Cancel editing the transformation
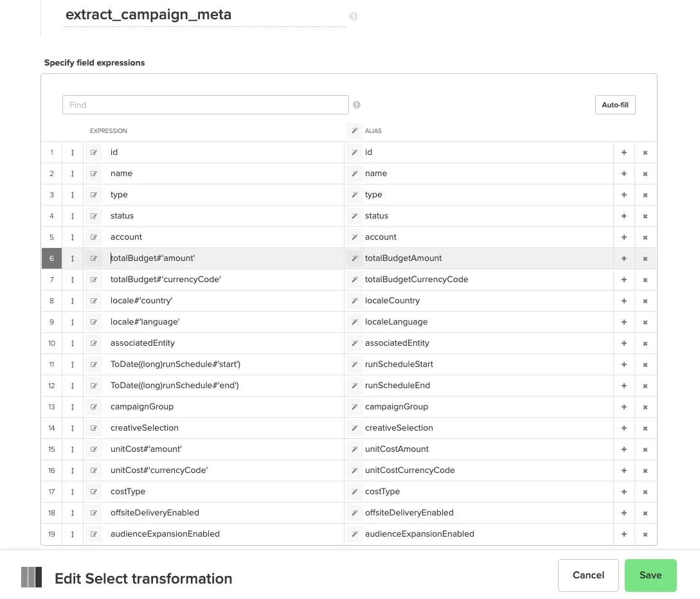700x599 pixels. pyautogui.click(x=588, y=575)
